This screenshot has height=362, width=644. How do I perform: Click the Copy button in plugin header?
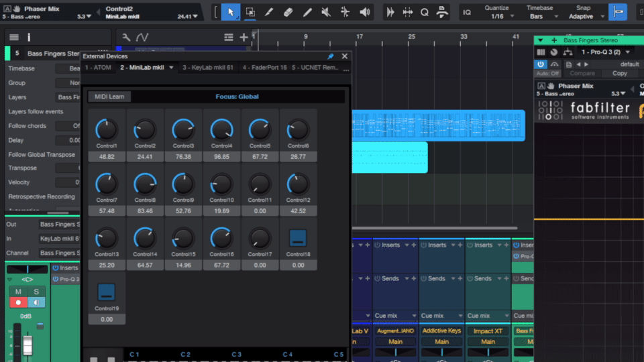[619, 73]
